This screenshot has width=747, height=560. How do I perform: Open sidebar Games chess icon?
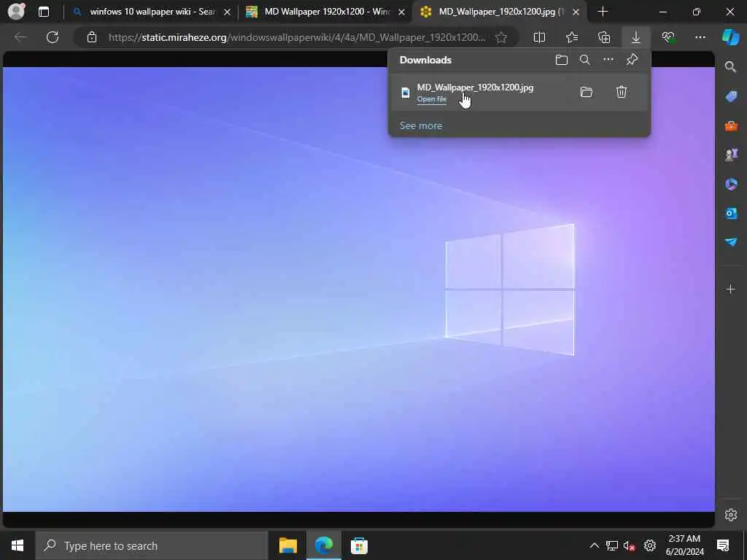point(731,155)
